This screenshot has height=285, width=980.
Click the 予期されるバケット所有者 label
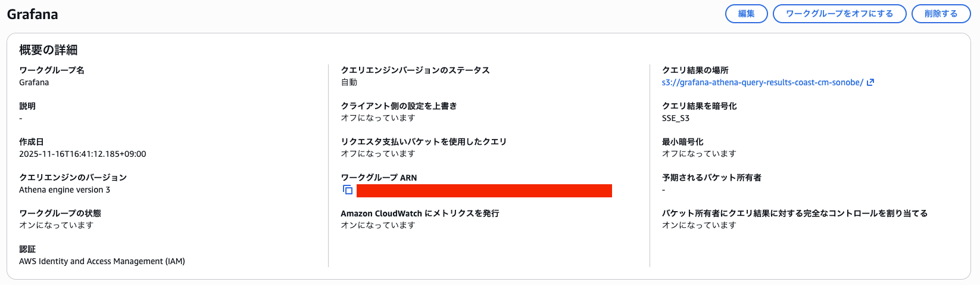[x=711, y=178]
